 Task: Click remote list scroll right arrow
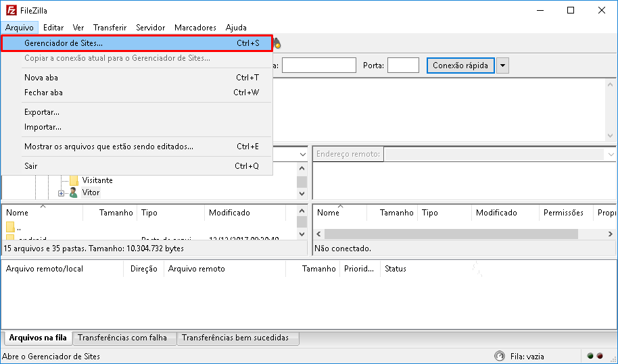click(610, 234)
